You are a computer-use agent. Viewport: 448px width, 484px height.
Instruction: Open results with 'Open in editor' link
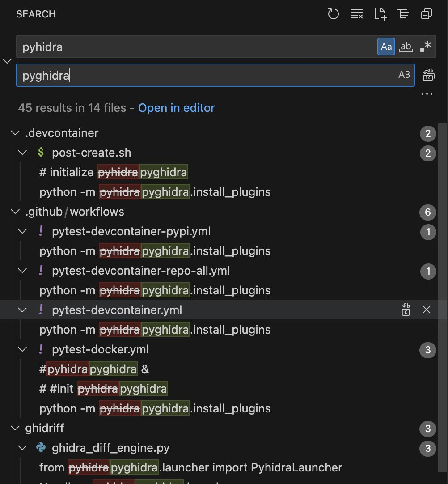coord(176,108)
